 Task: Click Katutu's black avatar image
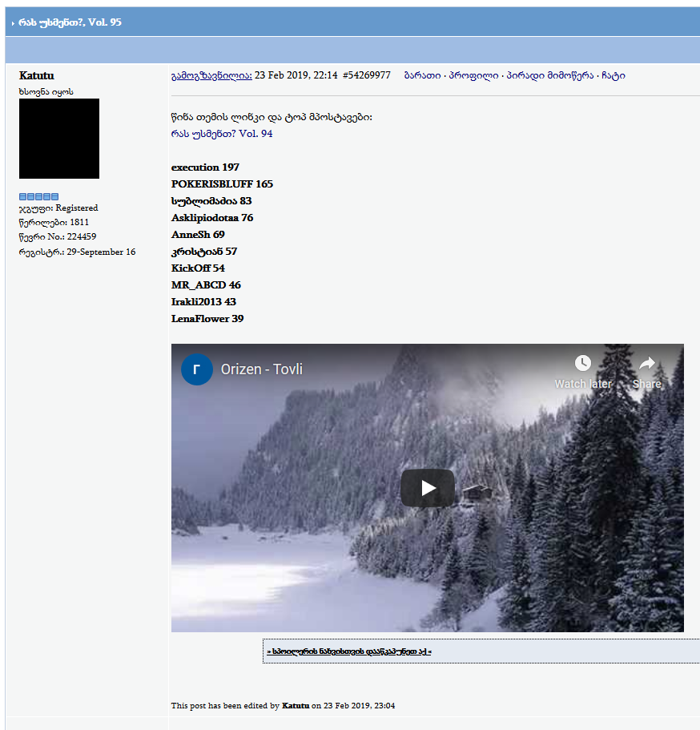58,139
